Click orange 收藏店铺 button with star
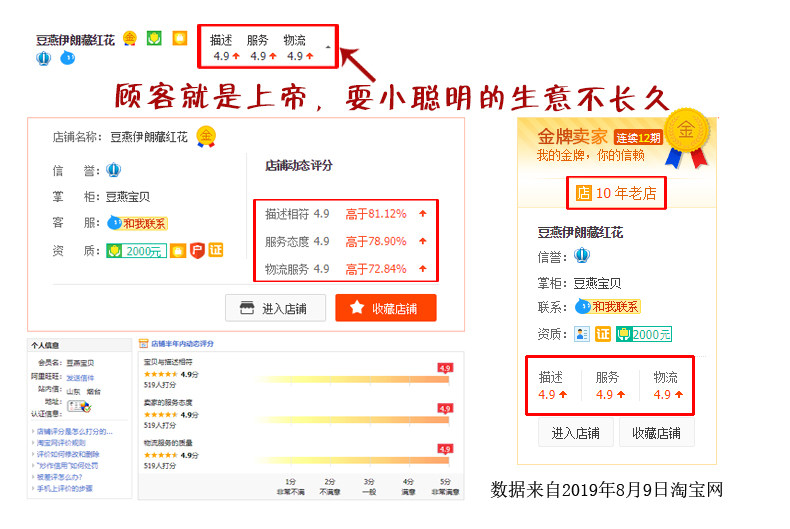 [386, 308]
